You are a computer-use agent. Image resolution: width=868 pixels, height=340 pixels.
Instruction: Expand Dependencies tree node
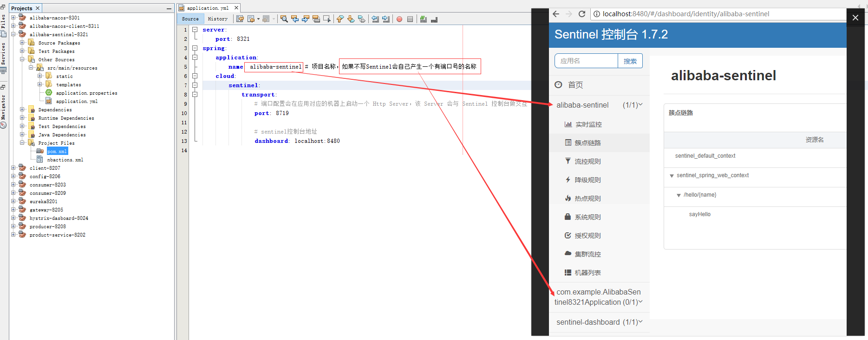pyautogui.click(x=22, y=109)
